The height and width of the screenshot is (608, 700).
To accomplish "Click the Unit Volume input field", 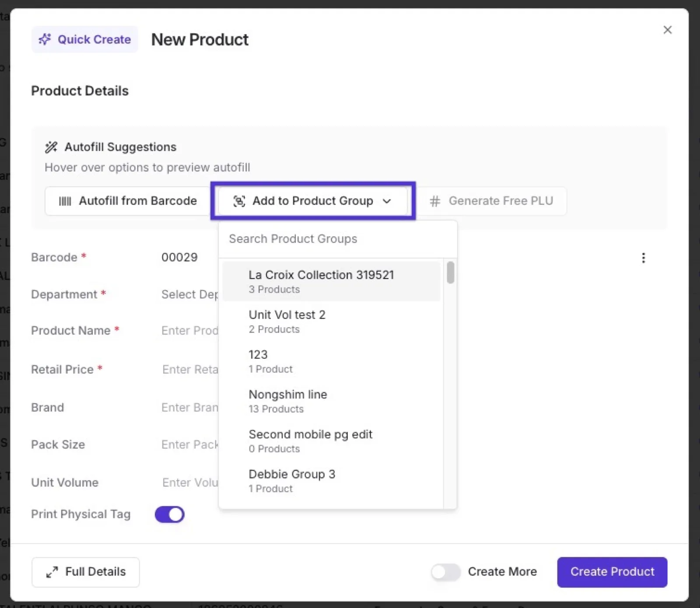I will tap(190, 482).
